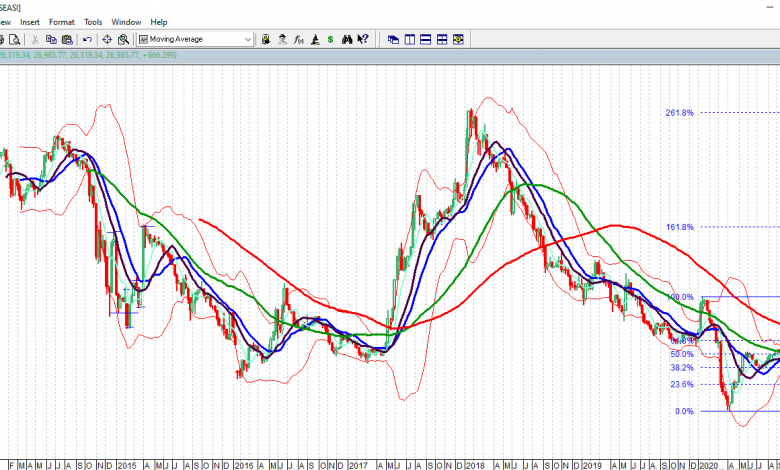Click the green dollar sign icon

[x=330, y=40]
